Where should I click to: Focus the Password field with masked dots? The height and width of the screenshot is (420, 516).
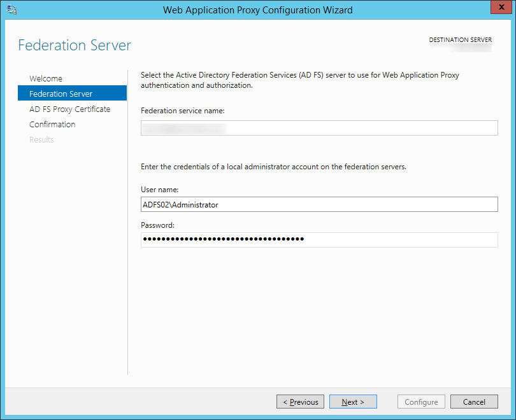click(319, 240)
